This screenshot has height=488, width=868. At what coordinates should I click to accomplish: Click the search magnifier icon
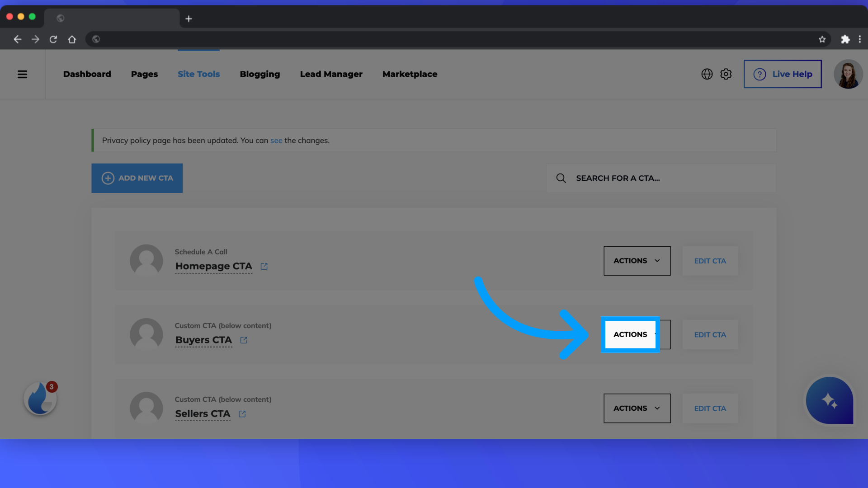point(561,178)
